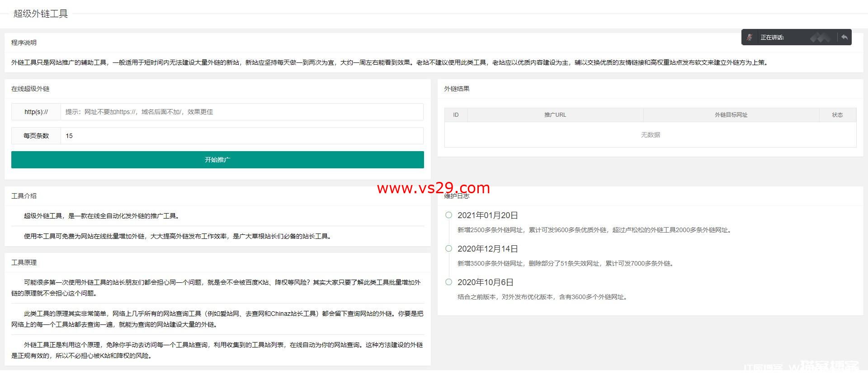Click paragraph starting 外链工具正是利用这个原理

tap(217, 350)
